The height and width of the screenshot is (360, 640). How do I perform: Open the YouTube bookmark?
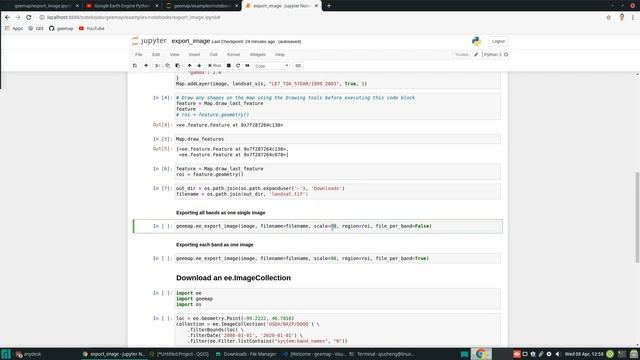[92, 29]
